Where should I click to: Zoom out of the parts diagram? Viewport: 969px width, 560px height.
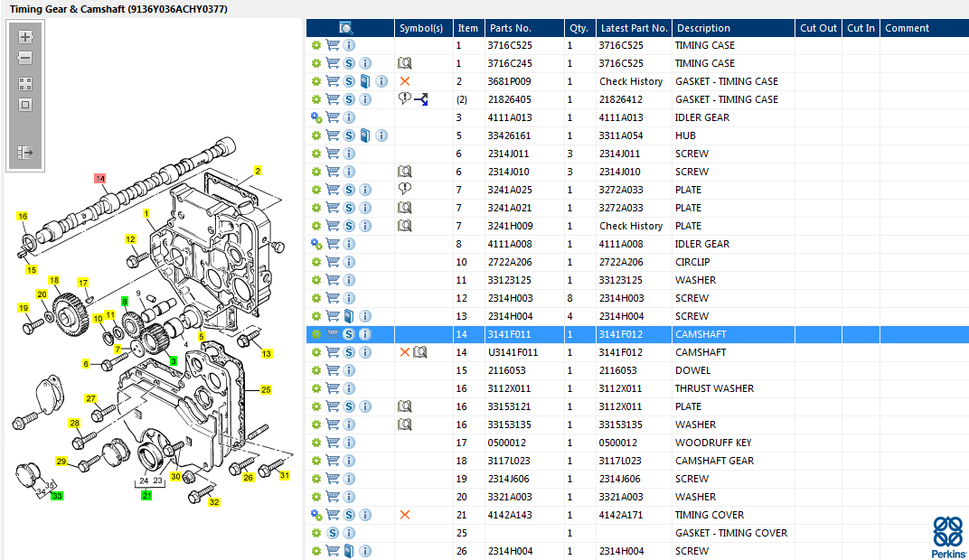(25, 59)
